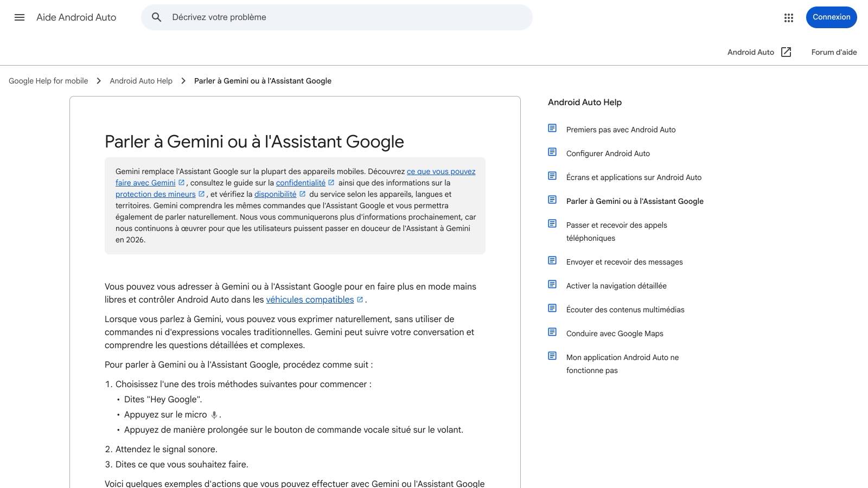The image size is (868, 488).
Task: Click article icon beside Écouter des contenus multimédias
Action: coord(552,309)
